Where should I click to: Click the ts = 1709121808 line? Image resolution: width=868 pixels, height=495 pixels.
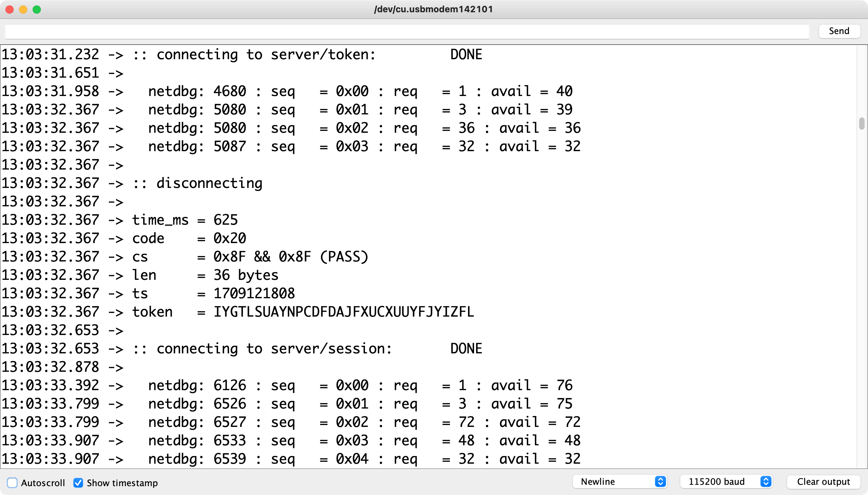tap(213, 293)
